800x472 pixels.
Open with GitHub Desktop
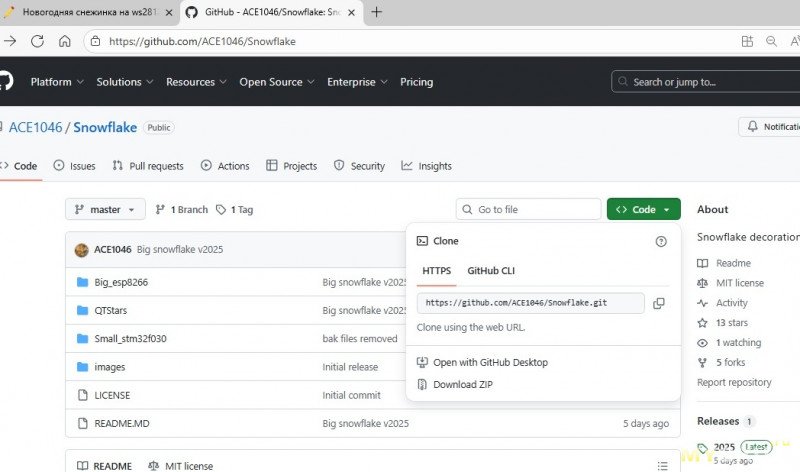(x=490, y=362)
